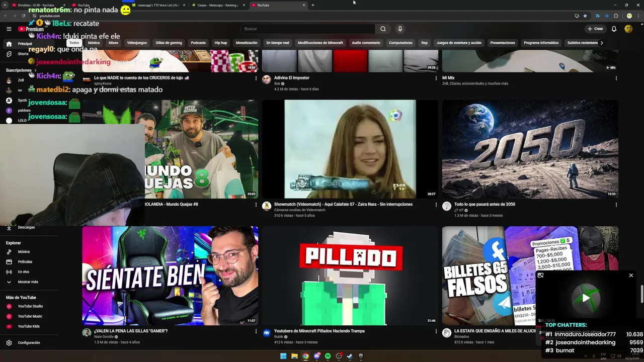Close the miniplayer
The height and width of the screenshot is (362, 644).
tap(631, 276)
